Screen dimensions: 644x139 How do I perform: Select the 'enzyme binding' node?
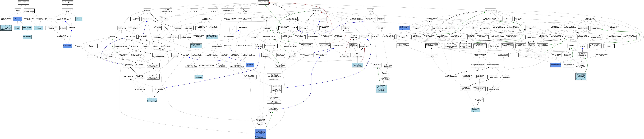point(27,28)
